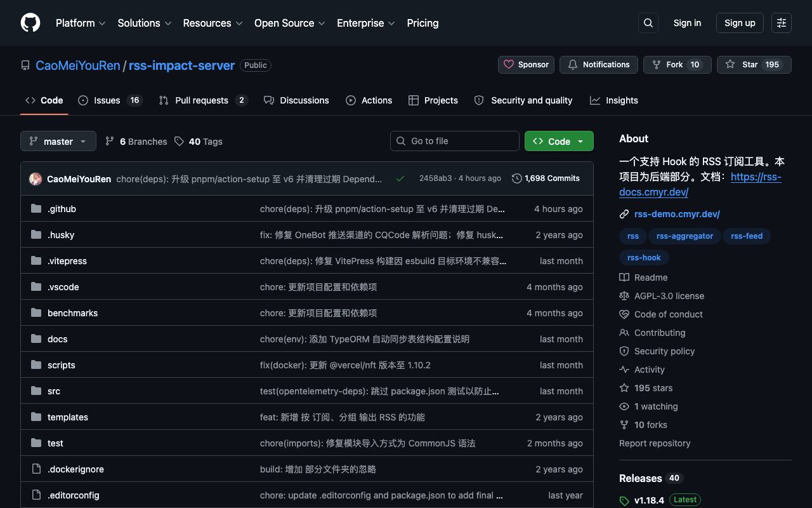812x508 pixels.
Task: Expand the Resources menu
Action: (213, 23)
